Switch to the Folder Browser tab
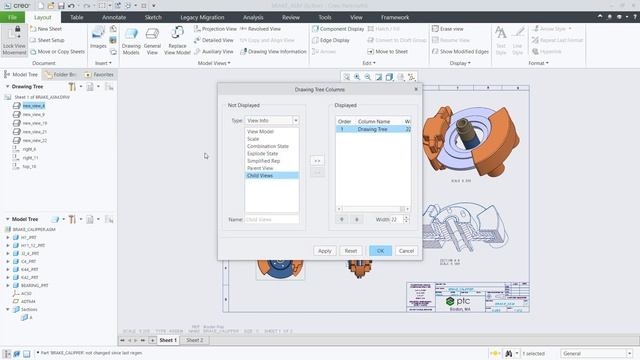Viewport: 640px width, 360px height. [x=61, y=74]
